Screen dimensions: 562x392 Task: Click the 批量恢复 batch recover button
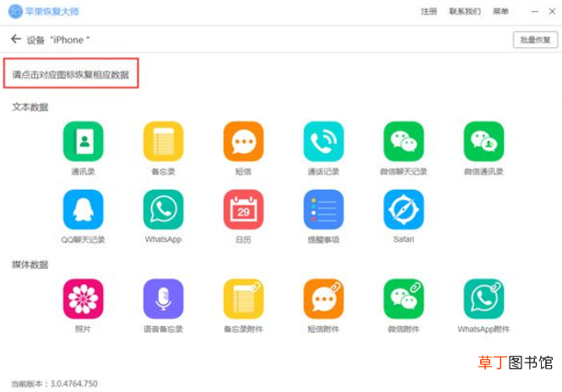tap(536, 40)
